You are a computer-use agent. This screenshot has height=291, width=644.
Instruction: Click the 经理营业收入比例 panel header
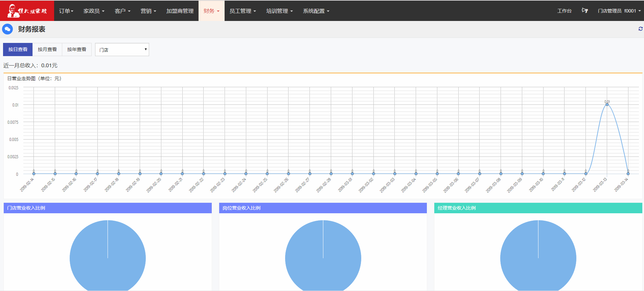tap(538, 208)
